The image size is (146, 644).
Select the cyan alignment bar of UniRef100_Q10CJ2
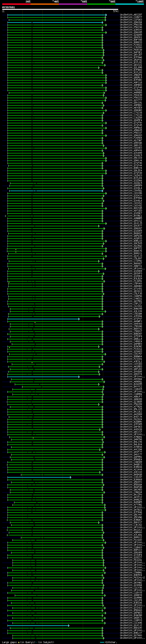point(38,626)
